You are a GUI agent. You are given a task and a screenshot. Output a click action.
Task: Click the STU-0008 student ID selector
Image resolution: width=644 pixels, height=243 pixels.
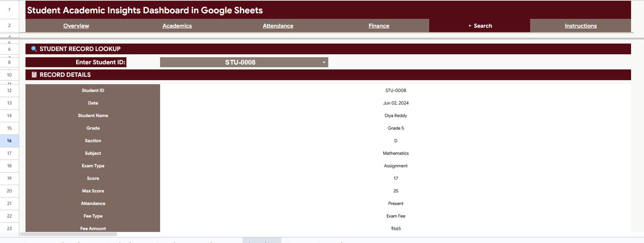244,62
